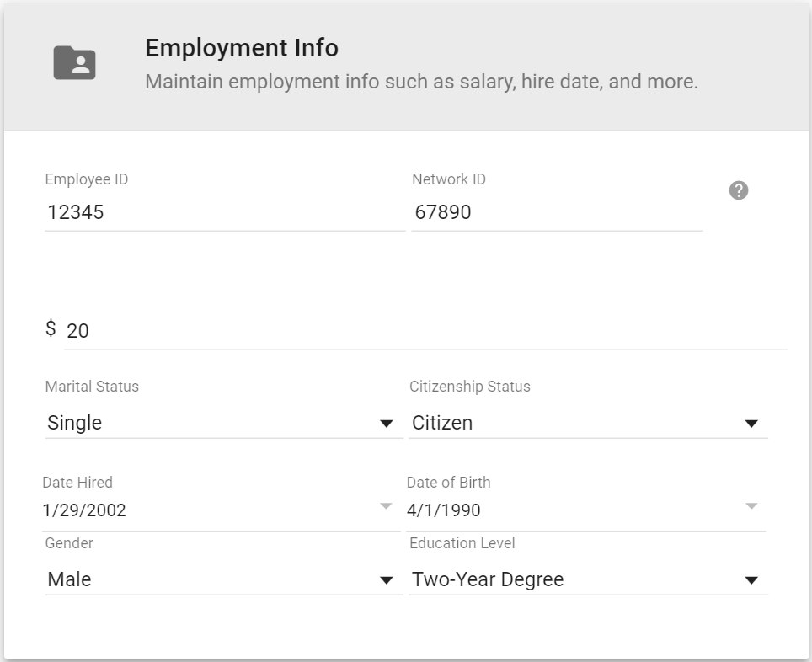Open the Citizenship Status dropdown arrow
This screenshot has height=662, width=812.
pos(751,424)
